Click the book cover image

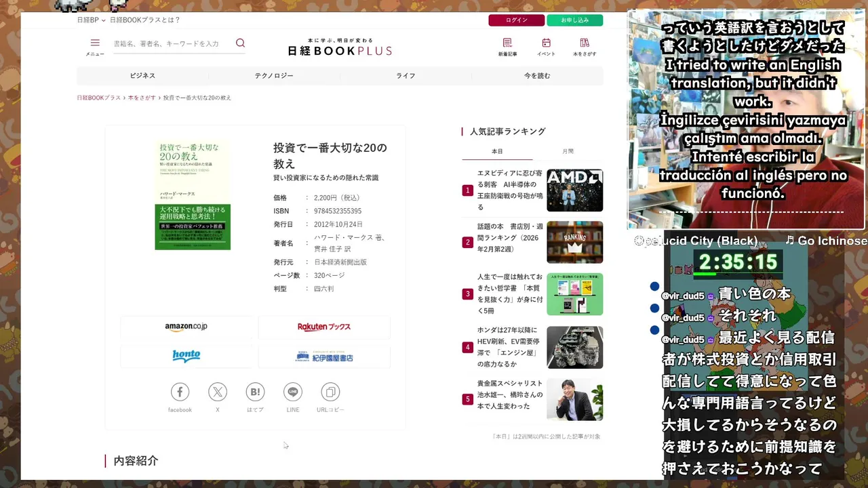[193, 195]
